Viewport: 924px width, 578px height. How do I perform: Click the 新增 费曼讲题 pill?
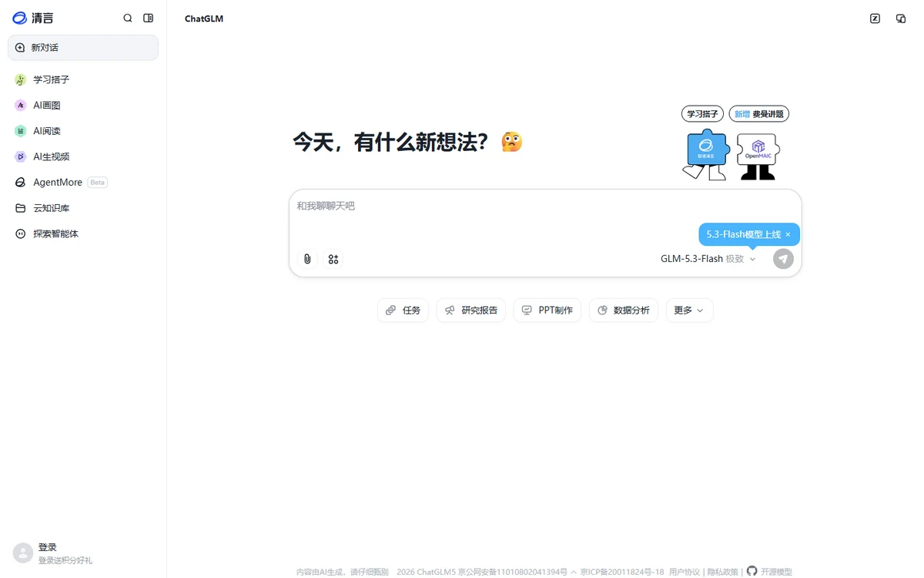click(759, 114)
